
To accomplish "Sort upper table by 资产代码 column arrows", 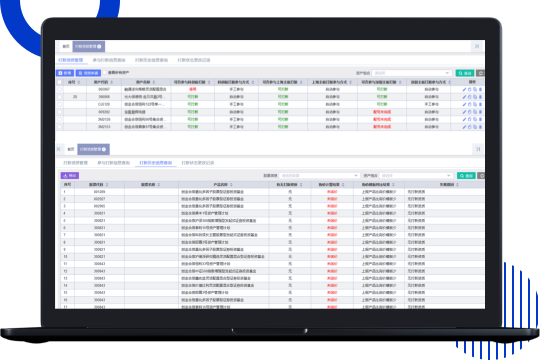I will click(112, 82).
